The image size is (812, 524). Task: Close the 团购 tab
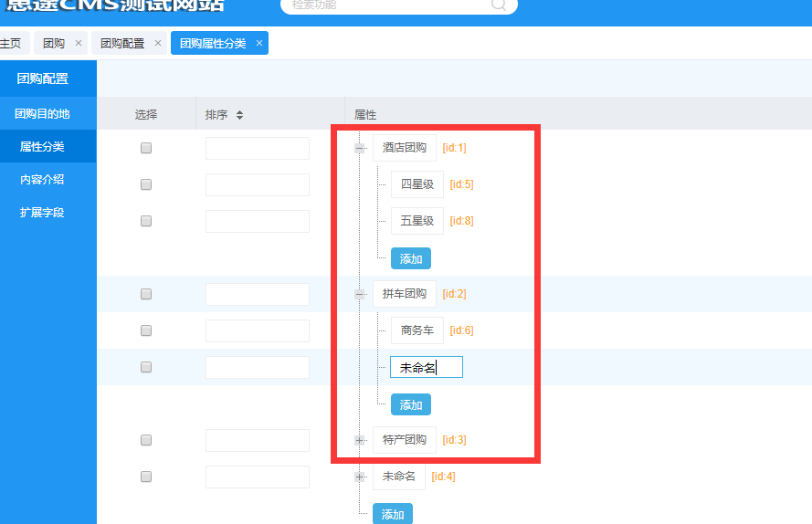[78, 43]
